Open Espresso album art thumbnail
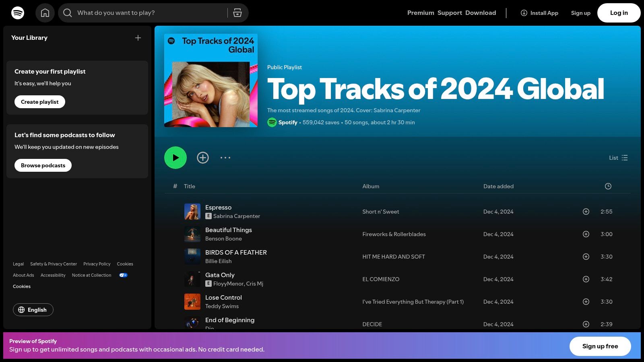Image resolution: width=644 pixels, height=362 pixels. [x=192, y=212]
